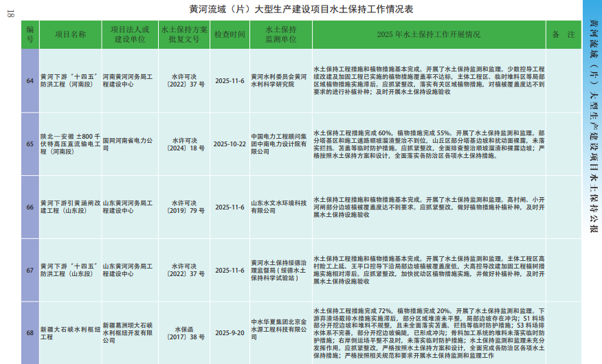Select approval number 水许可决〔2024〕18号
Screen dimensions: 602x364
(x=183, y=144)
